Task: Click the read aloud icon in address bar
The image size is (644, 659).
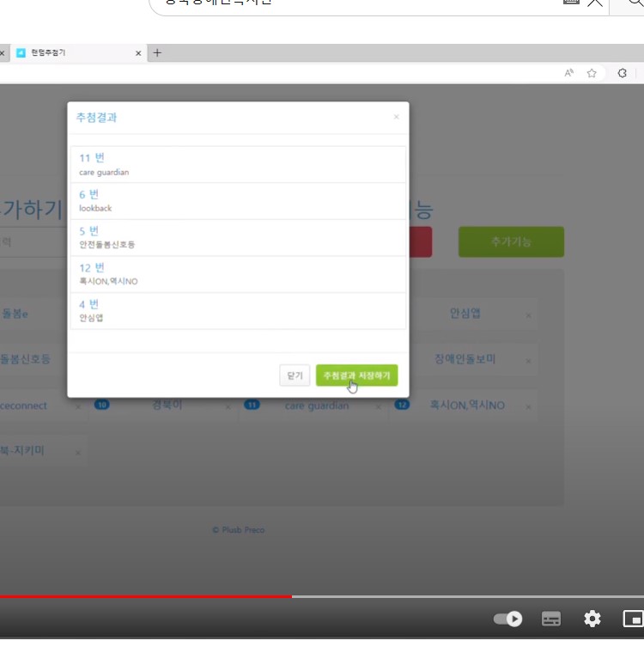Action: click(x=568, y=73)
